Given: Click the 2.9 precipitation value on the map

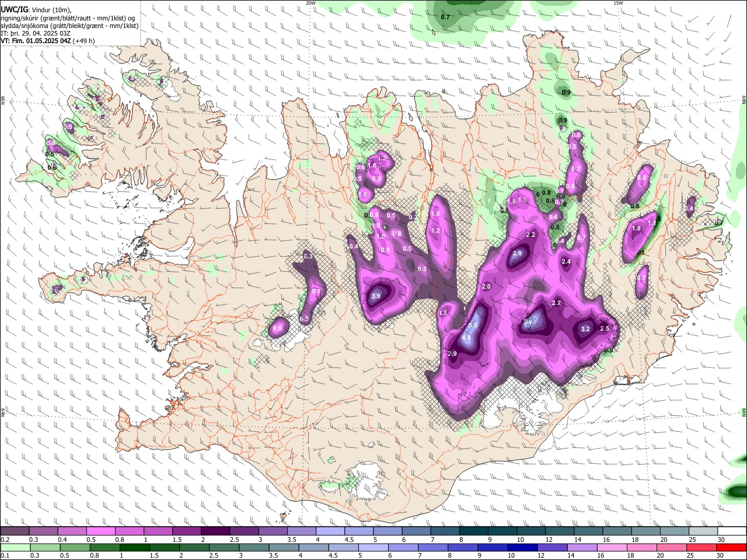Looking at the screenshot, I should (x=452, y=353).
